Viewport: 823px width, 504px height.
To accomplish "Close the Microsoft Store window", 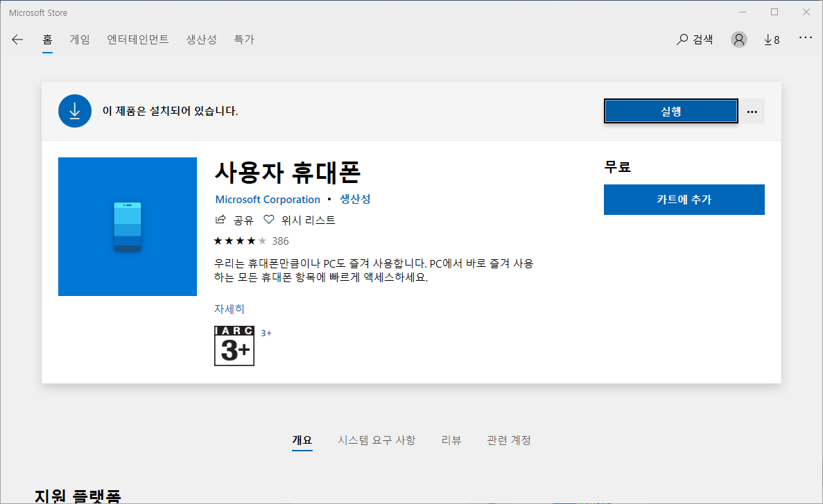I will (x=806, y=12).
